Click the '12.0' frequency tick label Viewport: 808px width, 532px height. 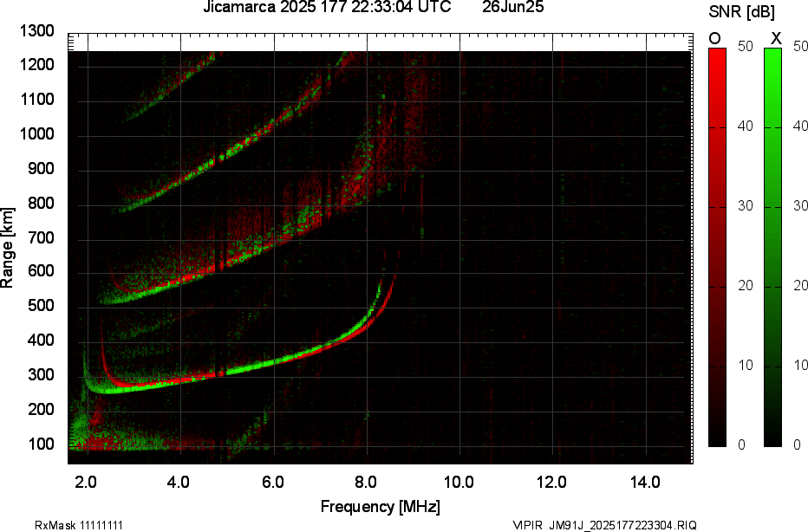(551, 482)
